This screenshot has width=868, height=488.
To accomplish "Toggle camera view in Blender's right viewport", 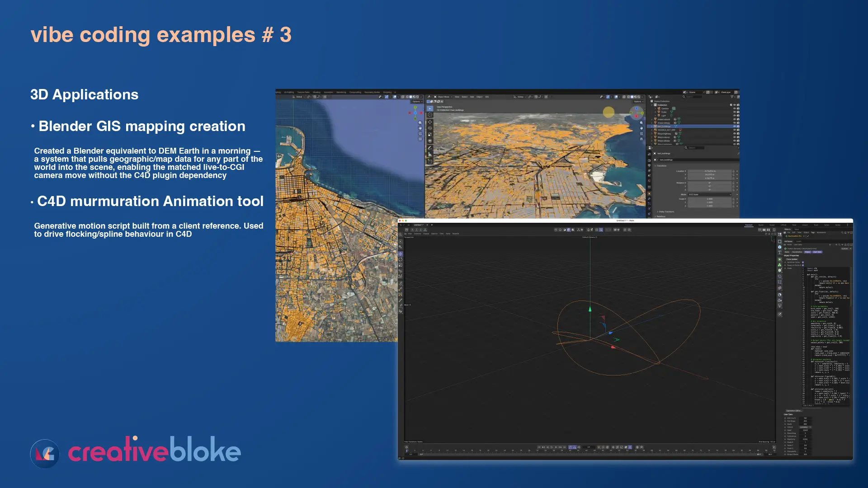I will tap(642, 134).
